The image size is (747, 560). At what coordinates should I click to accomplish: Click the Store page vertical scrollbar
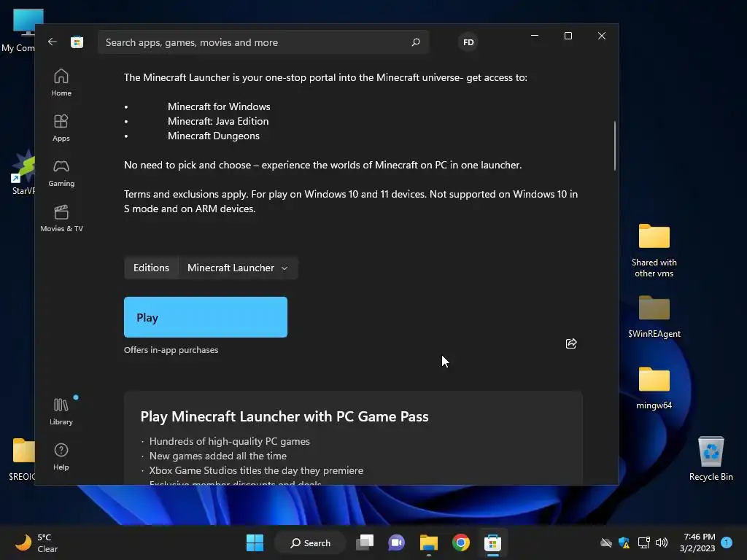614,145
